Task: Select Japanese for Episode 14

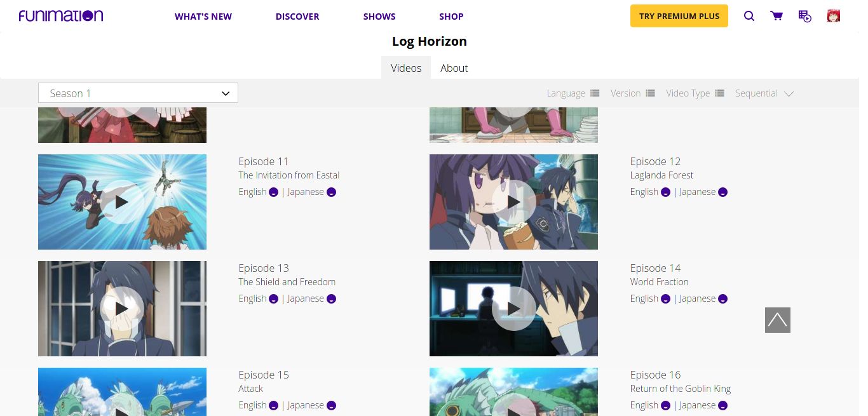Action: point(697,299)
